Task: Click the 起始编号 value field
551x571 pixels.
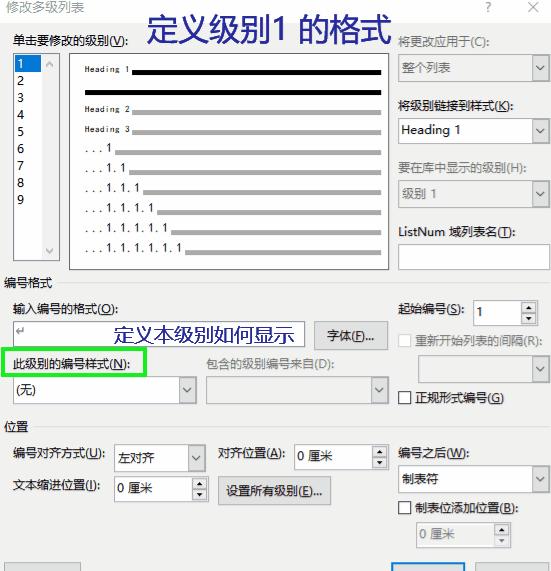Action: click(x=497, y=312)
